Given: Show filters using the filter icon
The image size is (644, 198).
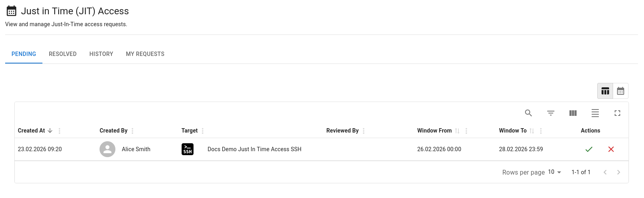Looking at the screenshot, I should click(x=551, y=113).
